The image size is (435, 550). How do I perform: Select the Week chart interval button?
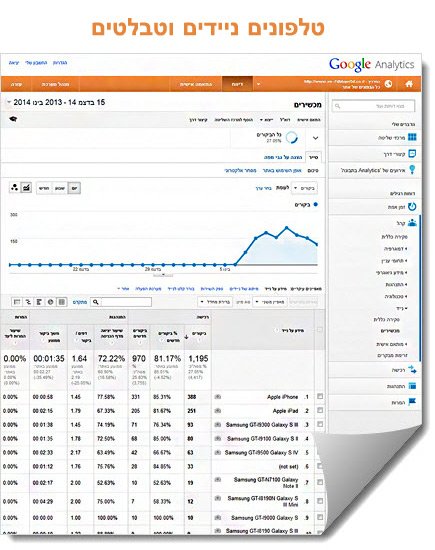coord(60,188)
